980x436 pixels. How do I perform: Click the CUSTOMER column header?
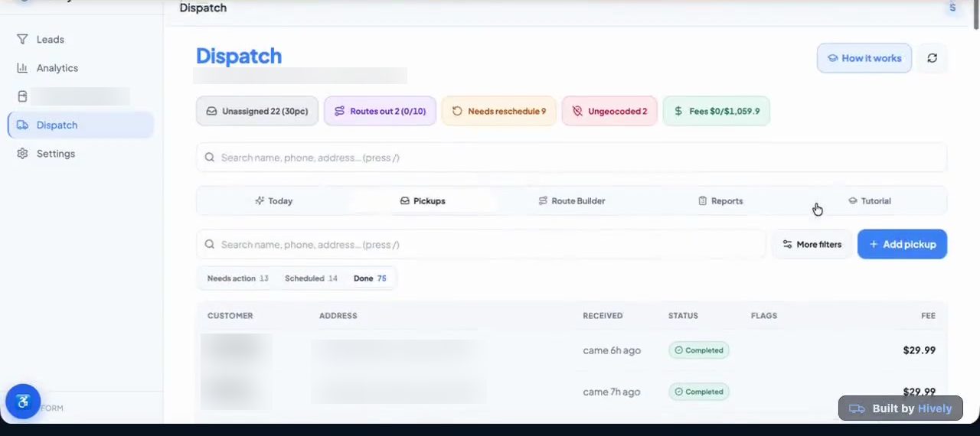click(x=230, y=316)
